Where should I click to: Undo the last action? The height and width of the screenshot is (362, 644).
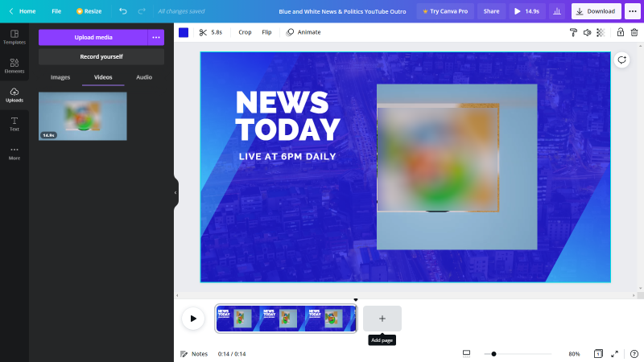pyautogui.click(x=123, y=11)
